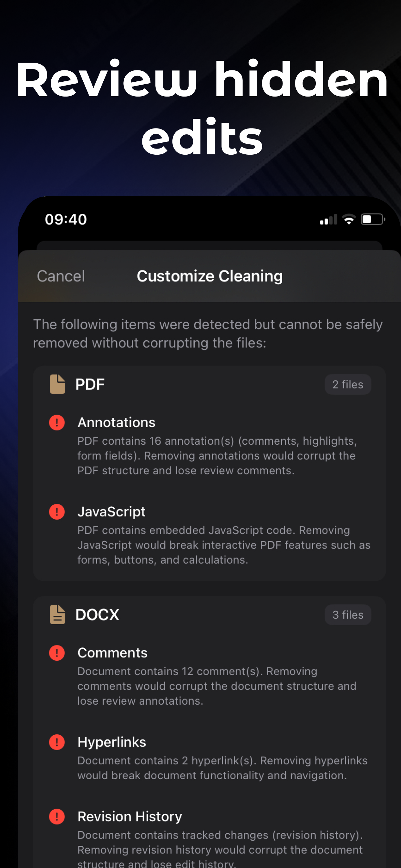
Task: Select the Customize Cleaning title
Action: pyautogui.click(x=210, y=276)
